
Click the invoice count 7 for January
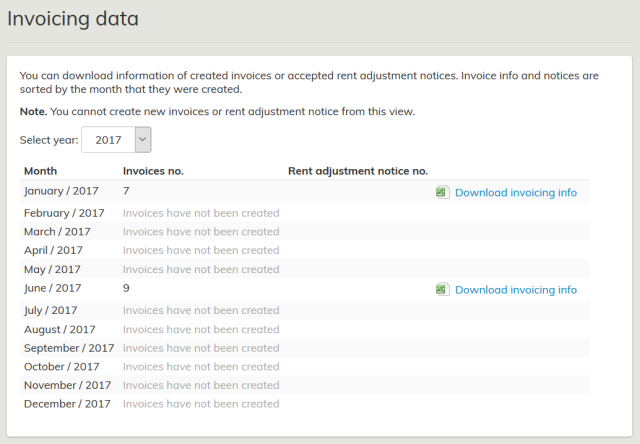click(127, 190)
